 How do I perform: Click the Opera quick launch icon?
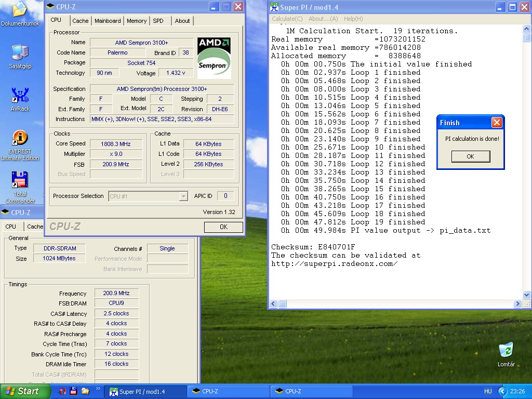coord(62,391)
